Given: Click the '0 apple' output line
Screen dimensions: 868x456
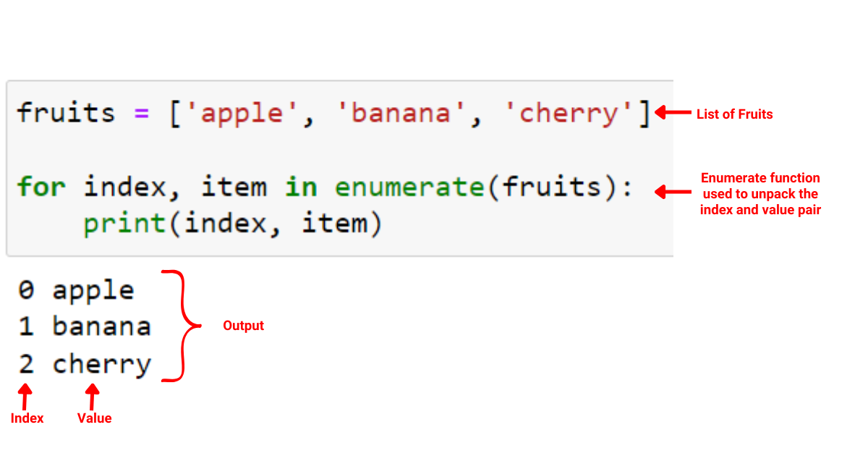Looking at the screenshot, I should [x=77, y=291].
